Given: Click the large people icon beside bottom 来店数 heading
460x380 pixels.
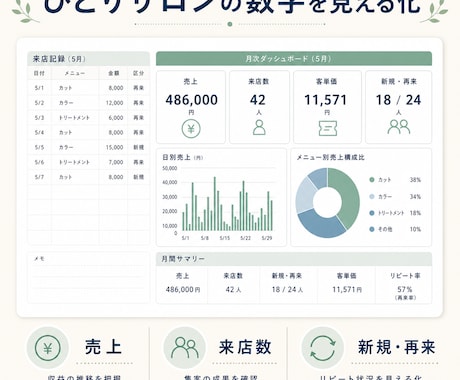Looking at the screenshot, I should [185, 347].
